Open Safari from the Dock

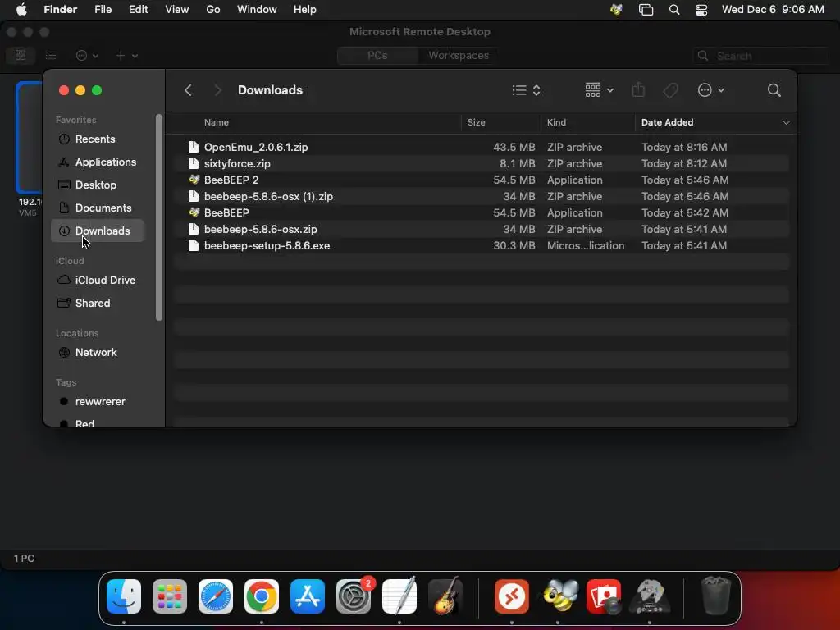point(216,596)
